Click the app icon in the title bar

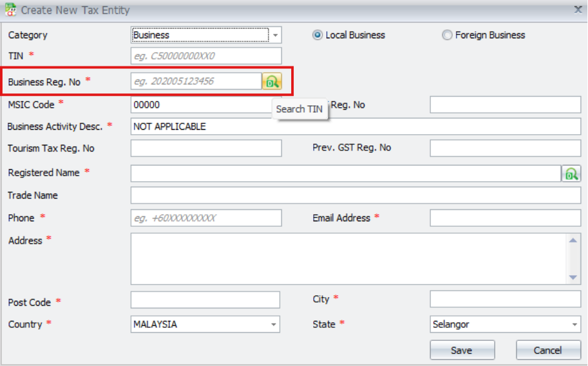coord(10,9)
